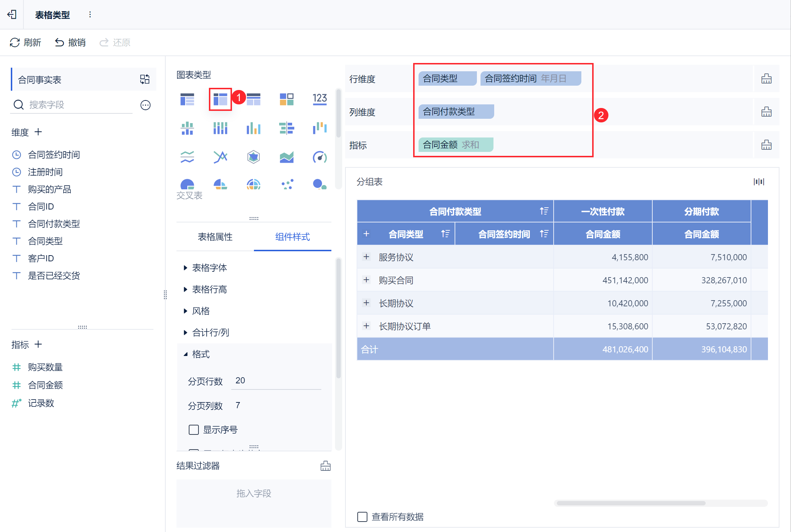
Task: Click the switch dataset icon beside 合同事实表
Action: [145, 79]
